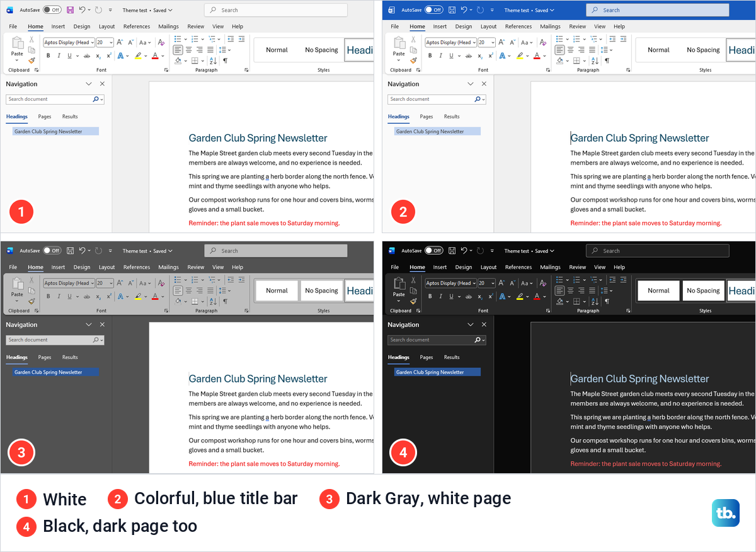Apply the No Spacing style in the Dark Gray window

coord(321,290)
